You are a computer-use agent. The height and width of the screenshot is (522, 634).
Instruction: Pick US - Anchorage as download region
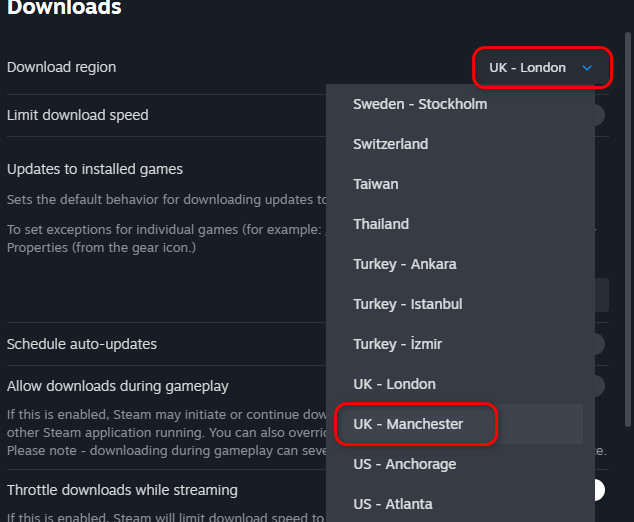pos(404,464)
